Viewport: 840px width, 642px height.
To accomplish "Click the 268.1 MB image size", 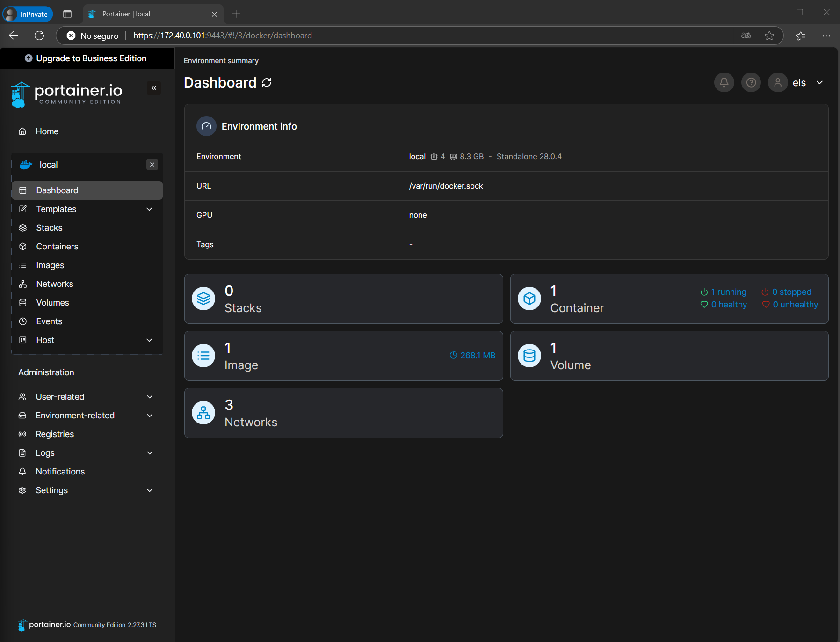I will pos(472,356).
